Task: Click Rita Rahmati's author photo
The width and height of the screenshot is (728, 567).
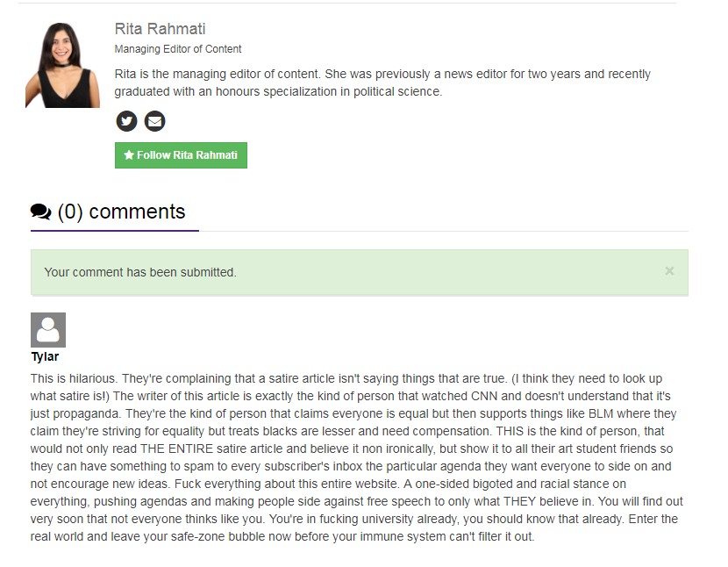Action: 63,64
